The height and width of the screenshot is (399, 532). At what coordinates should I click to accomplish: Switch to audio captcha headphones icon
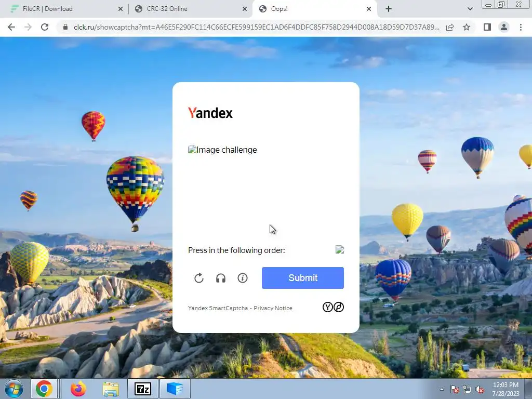tap(220, 278)
